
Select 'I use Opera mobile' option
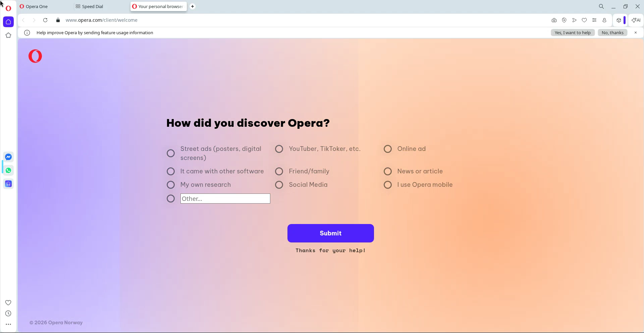[388, 185]
